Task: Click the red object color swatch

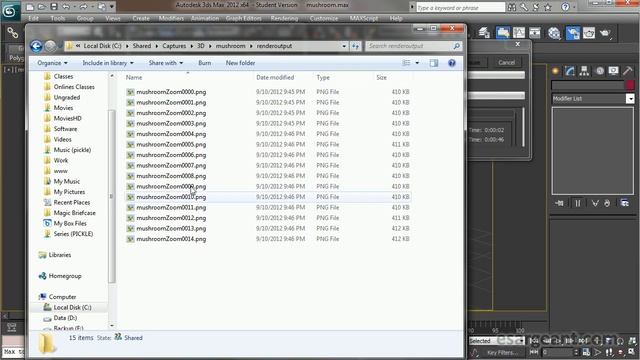Action: point(630,84)
